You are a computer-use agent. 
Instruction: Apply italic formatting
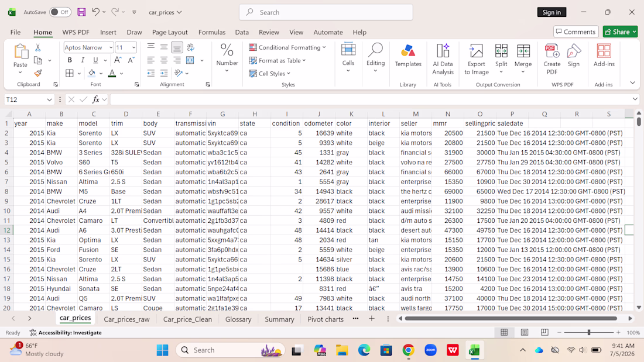pyautogui.click(x=83, y=60)
